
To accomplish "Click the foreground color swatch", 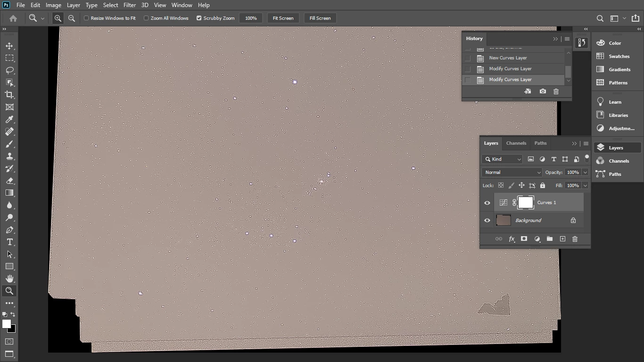I will (x=7, y=324).
